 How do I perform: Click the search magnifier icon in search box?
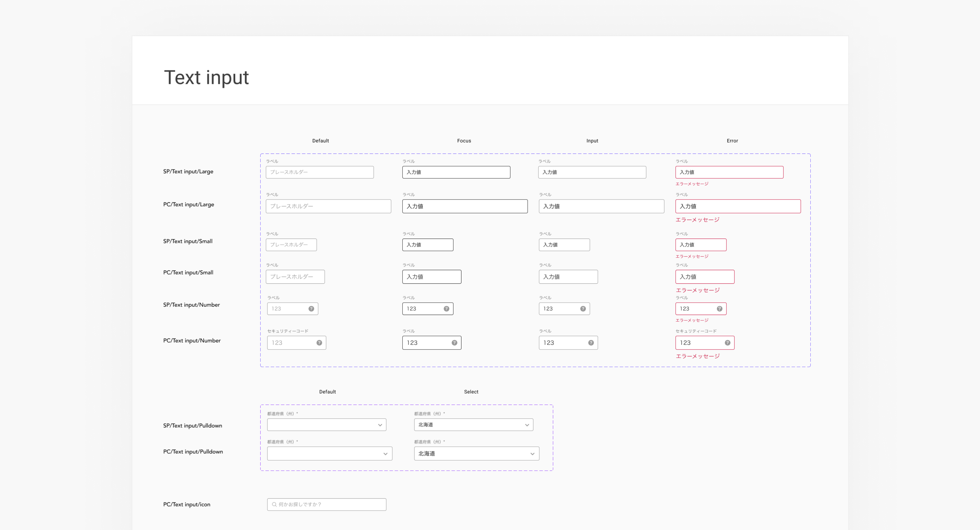point(274,505)
